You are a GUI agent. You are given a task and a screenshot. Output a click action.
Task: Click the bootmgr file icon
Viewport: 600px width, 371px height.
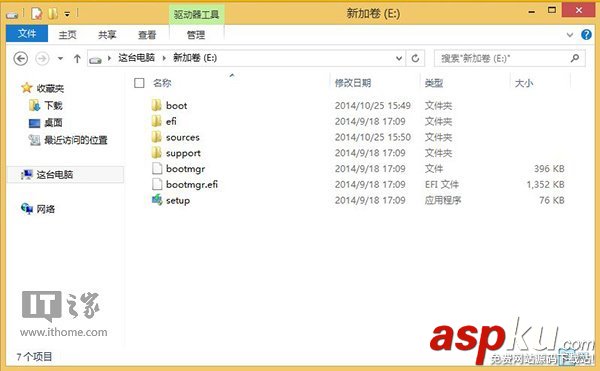coord(157,169)
